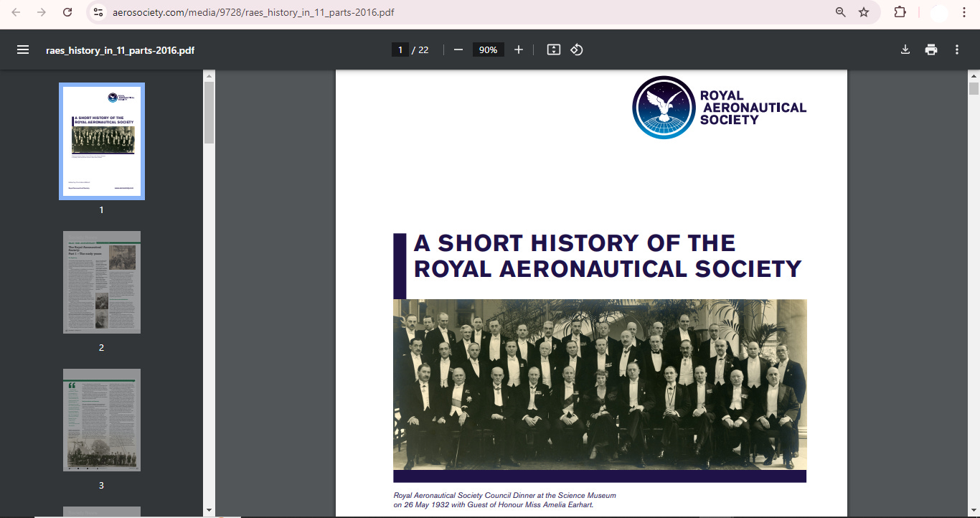Select page 2 thumbnail
The width and height of the screenshot is (980, 518).
(x=102, y=282)
